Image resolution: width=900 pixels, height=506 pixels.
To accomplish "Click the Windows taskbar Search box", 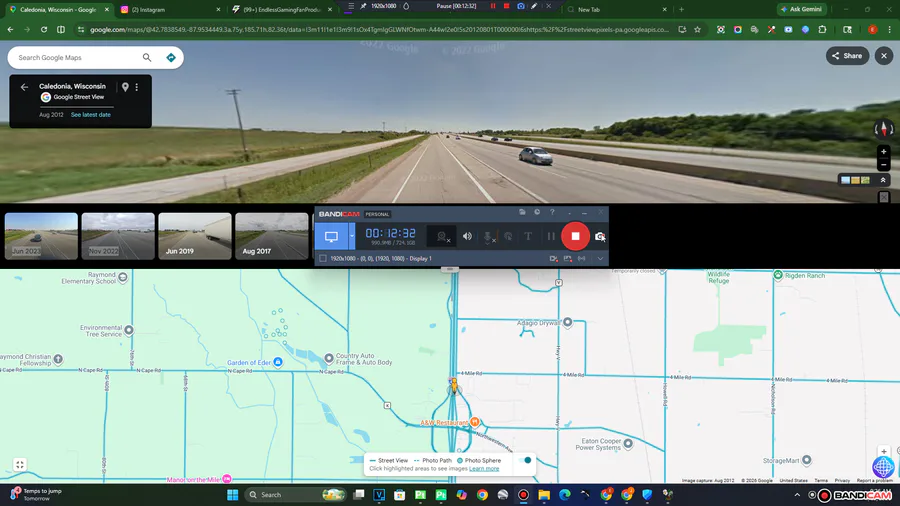I will (x=296, y=495).
